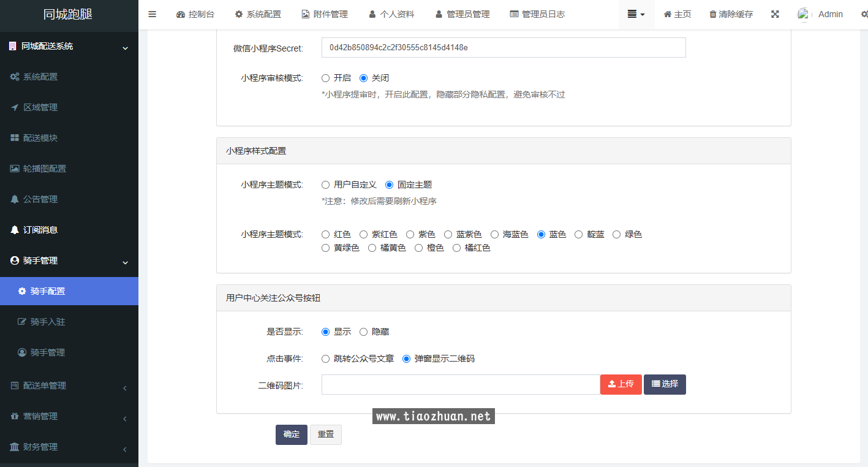
Task: Click the grid icon beside 配送模块
Action: point(15,138)
